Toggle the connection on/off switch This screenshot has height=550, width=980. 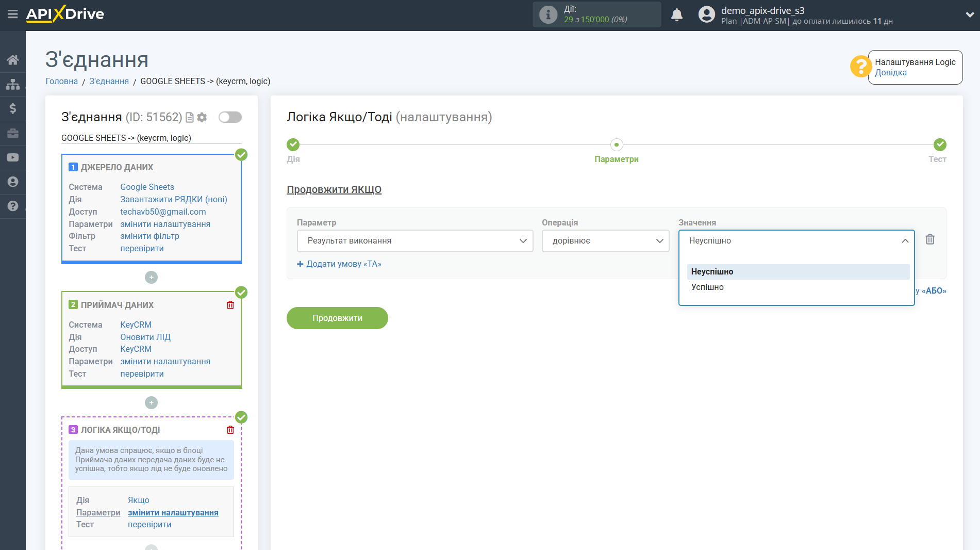[x=230, y=117]
